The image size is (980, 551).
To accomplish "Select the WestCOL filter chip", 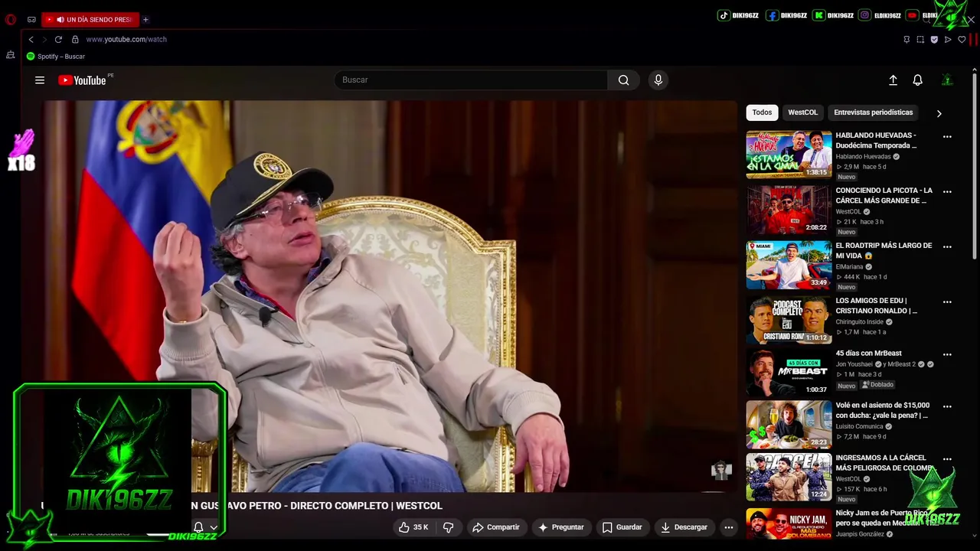I will (802, 112).
